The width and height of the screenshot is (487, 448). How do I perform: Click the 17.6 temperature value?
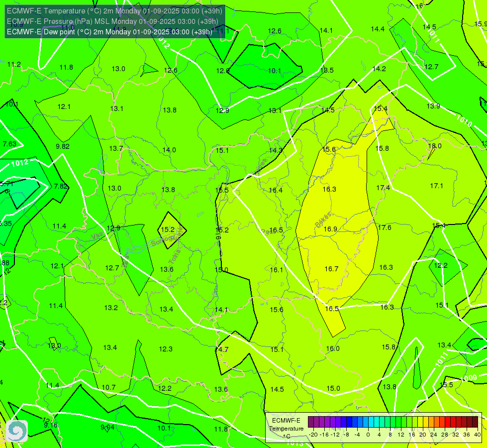tap(384, 227)
